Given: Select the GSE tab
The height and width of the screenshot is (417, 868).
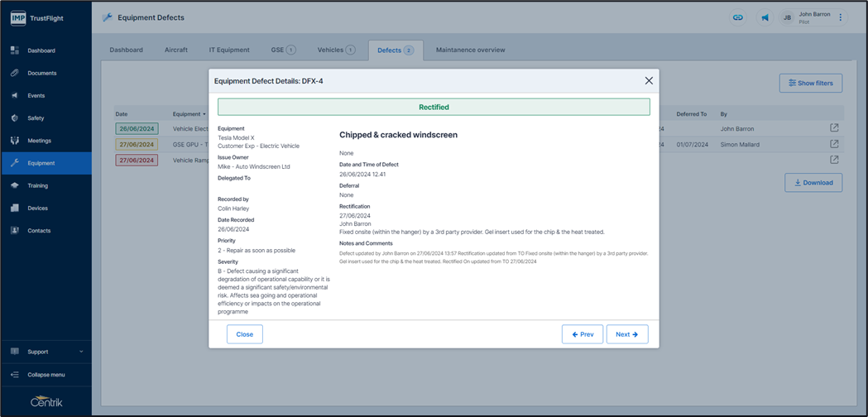Looking at the screenshot, I should [283, 50].
